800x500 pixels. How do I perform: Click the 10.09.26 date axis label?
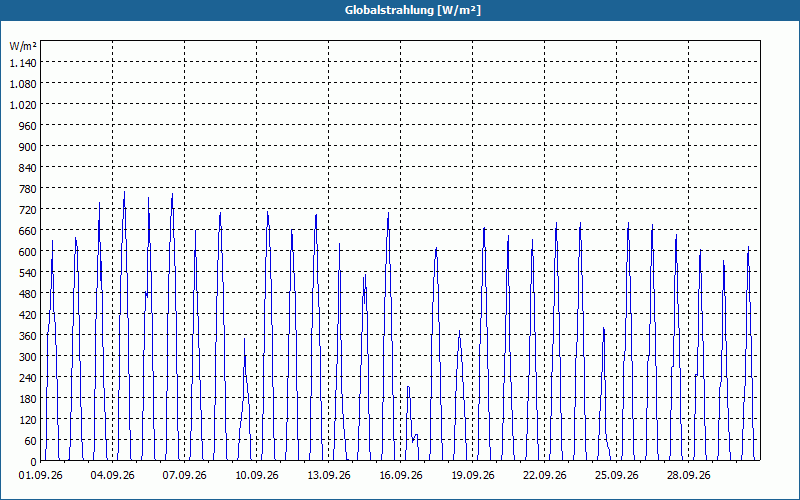[257, 476]
